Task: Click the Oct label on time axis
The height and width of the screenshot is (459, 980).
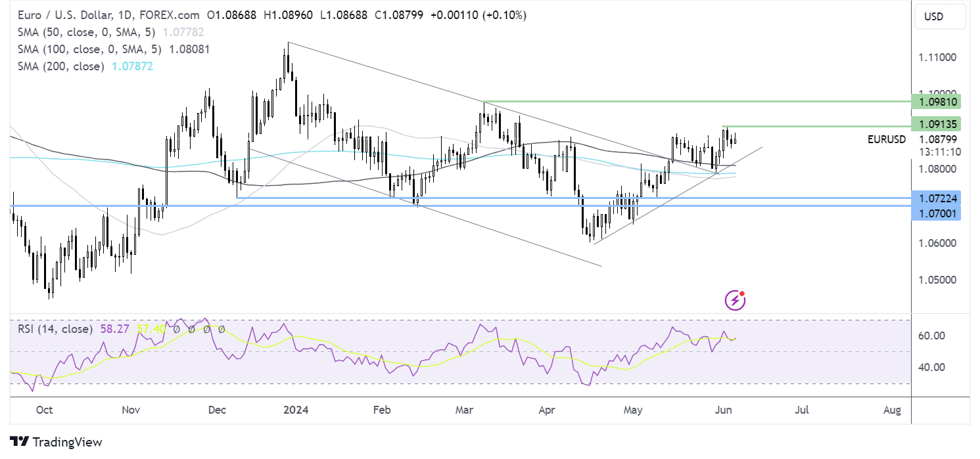Action: pyautogui.click(x=44, y=410)
